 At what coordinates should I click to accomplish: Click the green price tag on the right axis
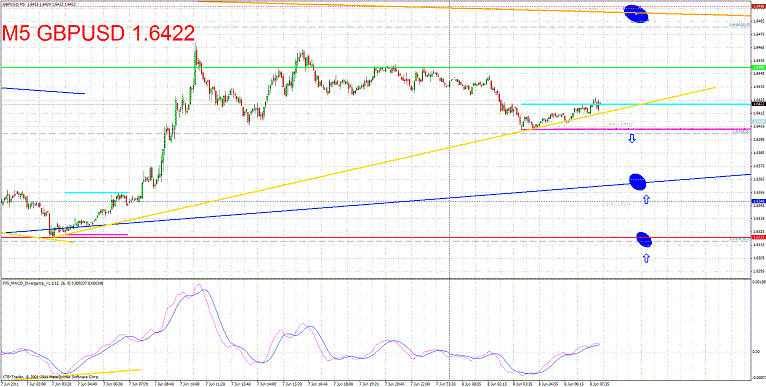pyautogui.click(x=758, y=67)
